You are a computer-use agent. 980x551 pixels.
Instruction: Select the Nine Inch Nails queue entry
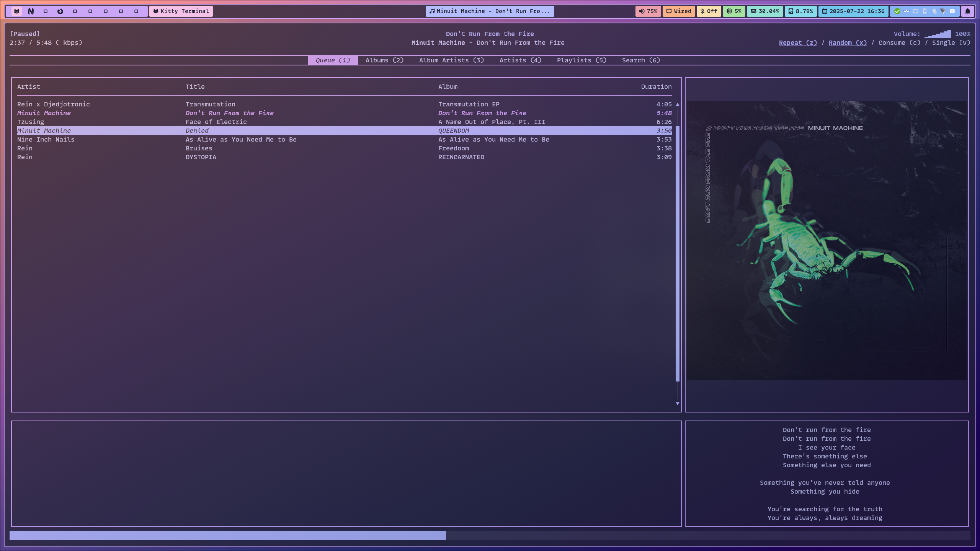pos(46,140)
